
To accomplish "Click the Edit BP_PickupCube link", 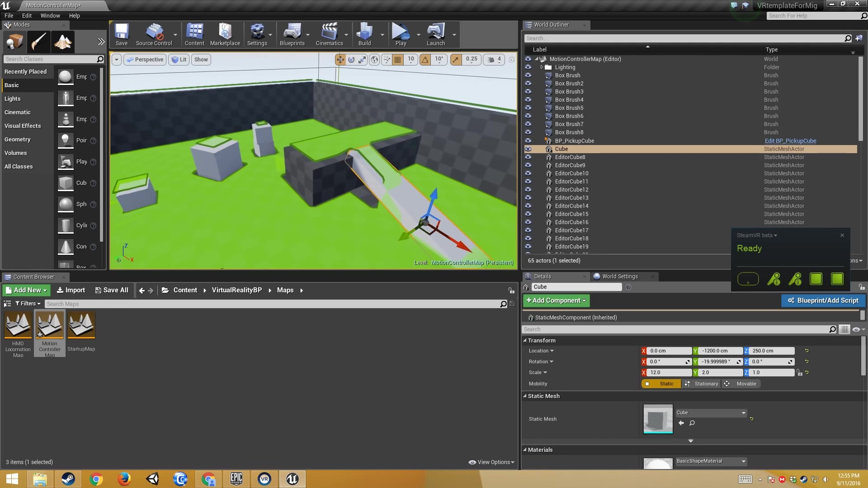I will coord(790,141).
